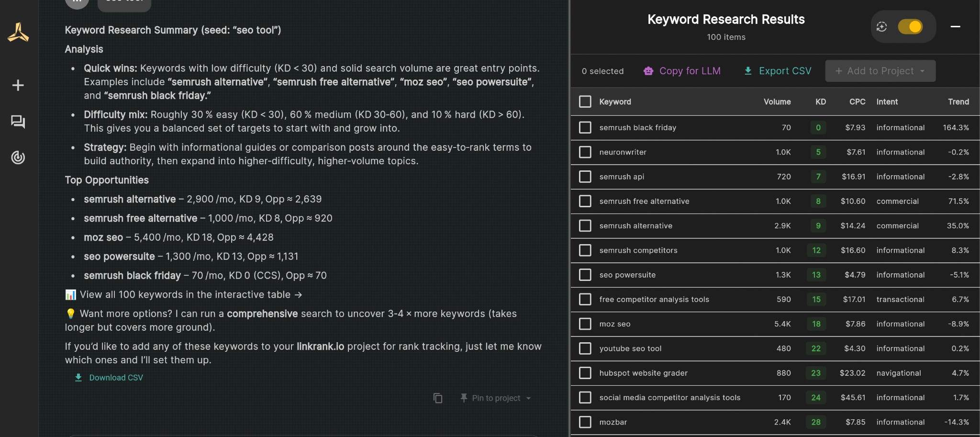Image resolution: width=980 pixels, height=437 pixels.
Task: Click the download arrow icon on Export CSV
Action: (747, 71)
